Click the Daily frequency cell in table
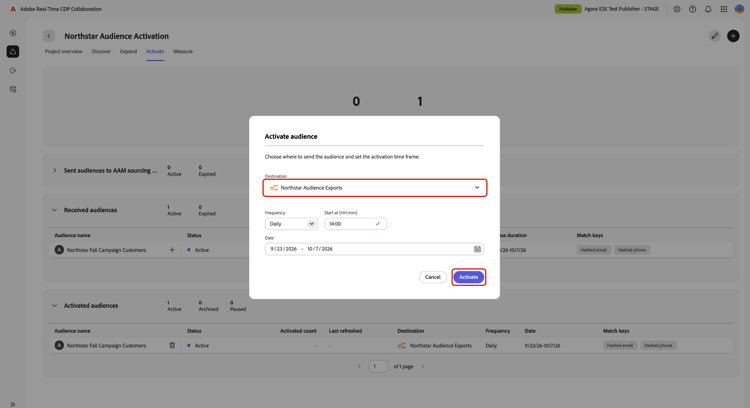The image size is (750, 408). (491, 345)
